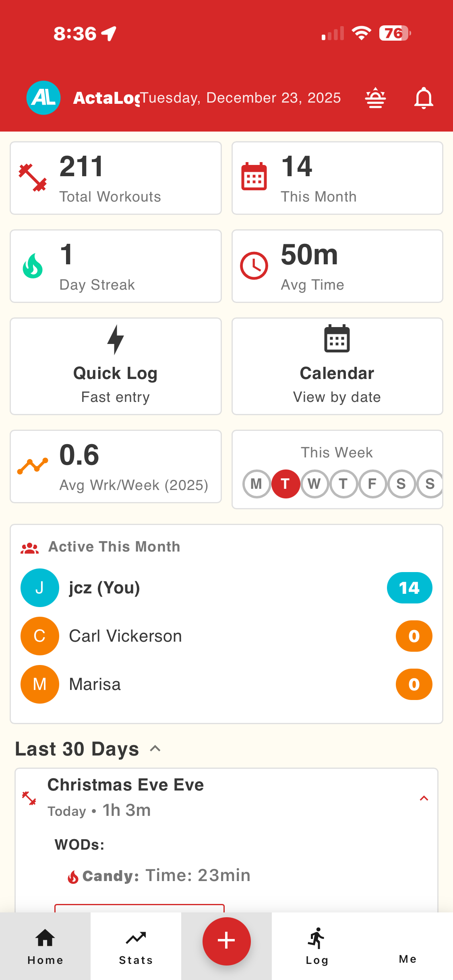
Task: Select Friday circle in This Week
Action: coord(372,484)
